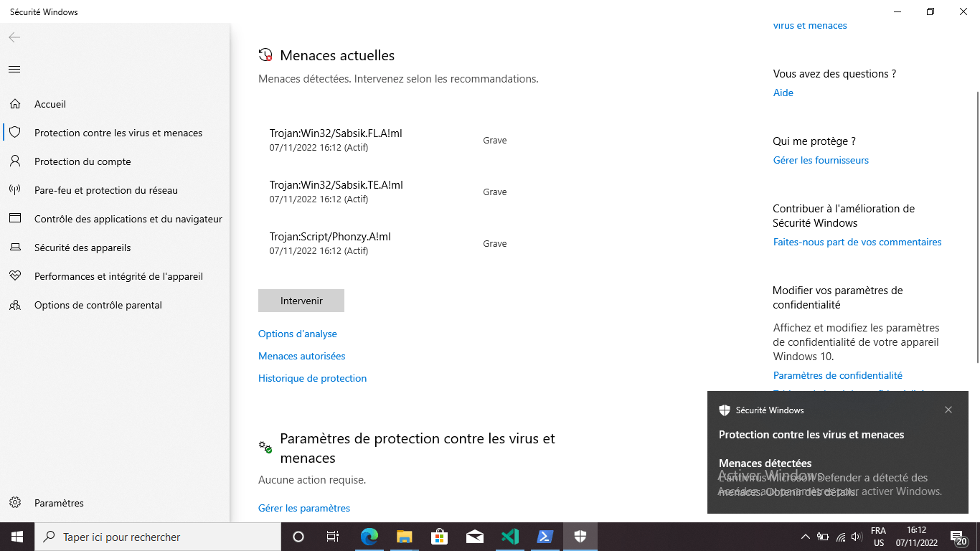This screenshot has width=980, height=551.
Task: Click the taskbar search box
Action: (x=158, y=537)
